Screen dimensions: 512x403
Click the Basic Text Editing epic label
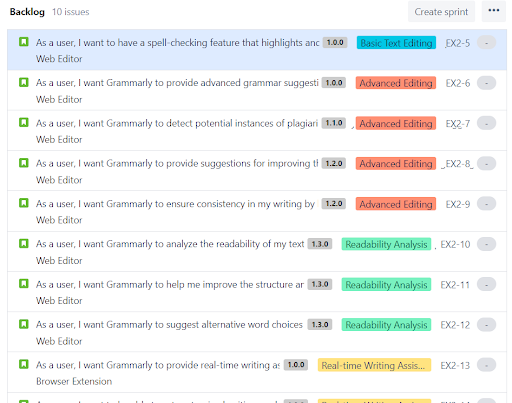[396, 43]
